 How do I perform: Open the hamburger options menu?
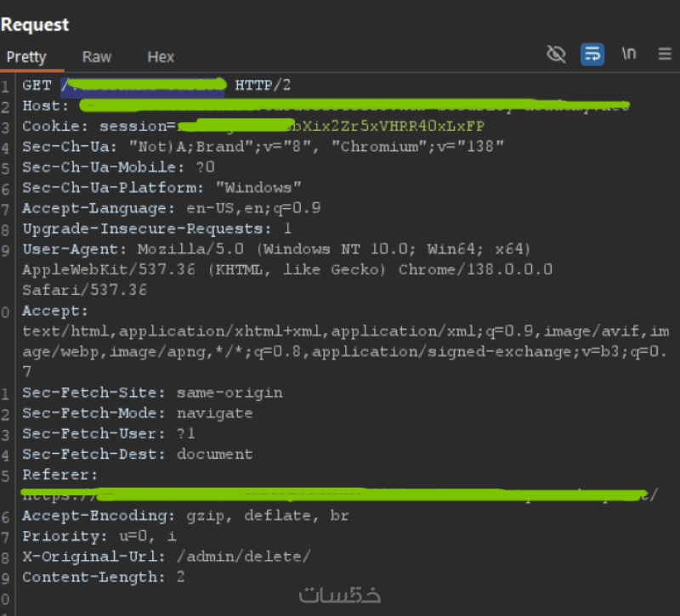click(x=665, y=54)
